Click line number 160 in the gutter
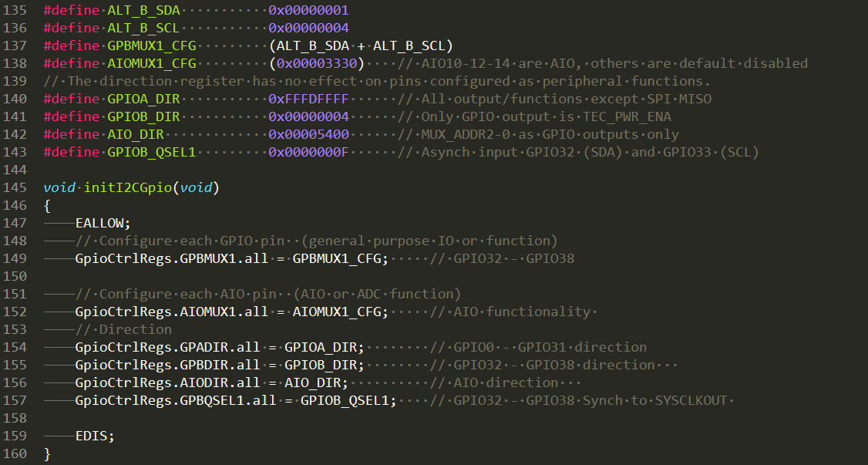868x465 pixels. coord(15,453)
